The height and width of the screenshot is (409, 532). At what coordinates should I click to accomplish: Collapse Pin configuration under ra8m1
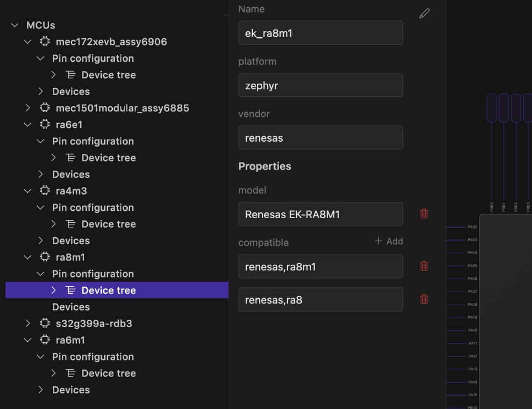click(x=40, y=274)
